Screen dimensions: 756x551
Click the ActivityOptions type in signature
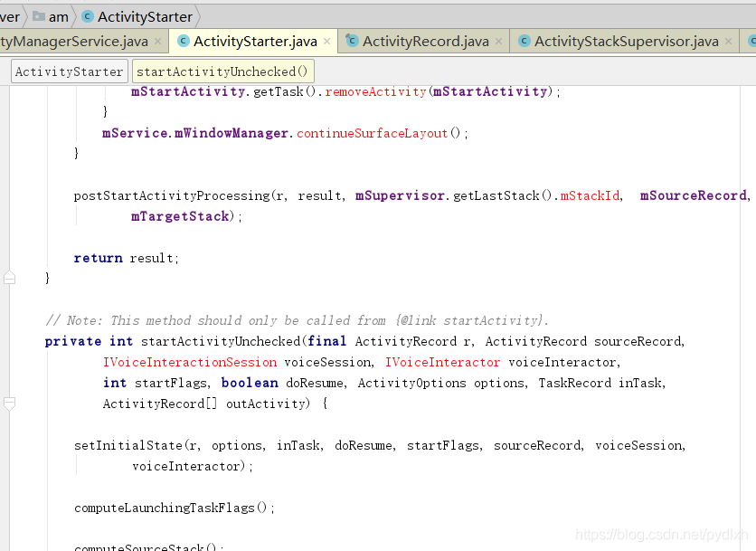(411, 383)
